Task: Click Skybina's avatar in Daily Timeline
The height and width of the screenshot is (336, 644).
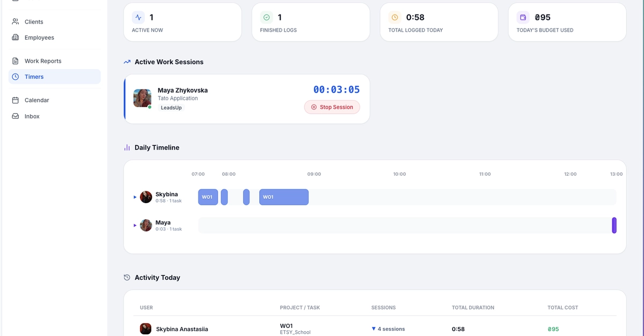Action: click(146, 197)
